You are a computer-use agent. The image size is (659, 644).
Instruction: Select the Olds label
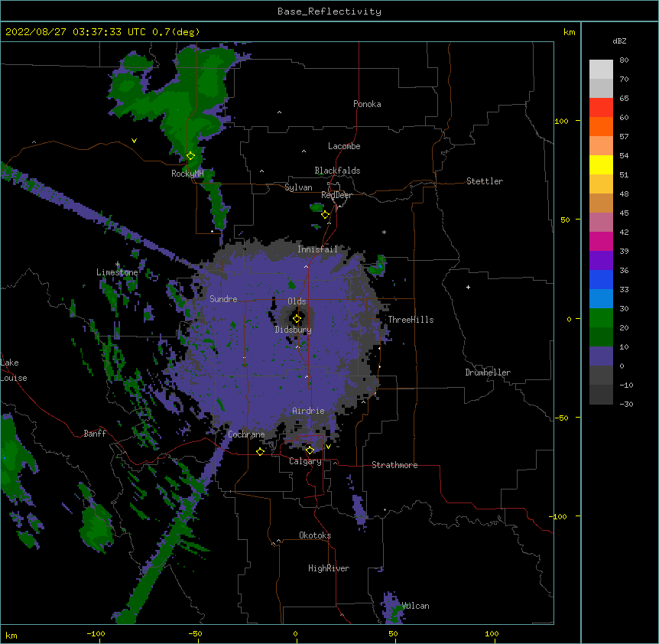[297, 301]
